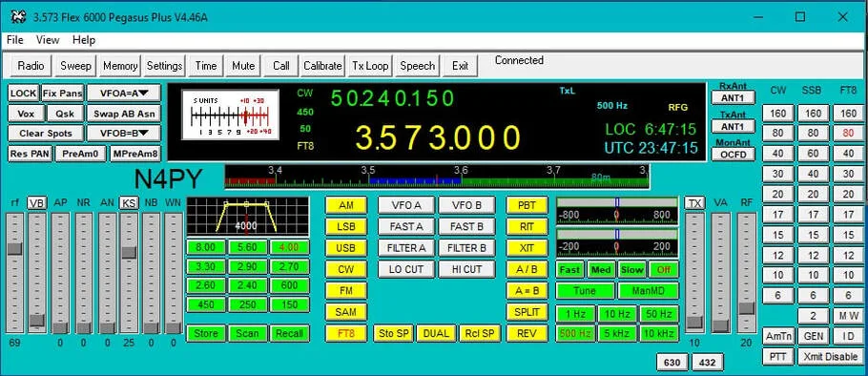Click the DUAL button
The height and width of the screenshot is (376, 868).
pyautogui.click(x=437, y=333)
